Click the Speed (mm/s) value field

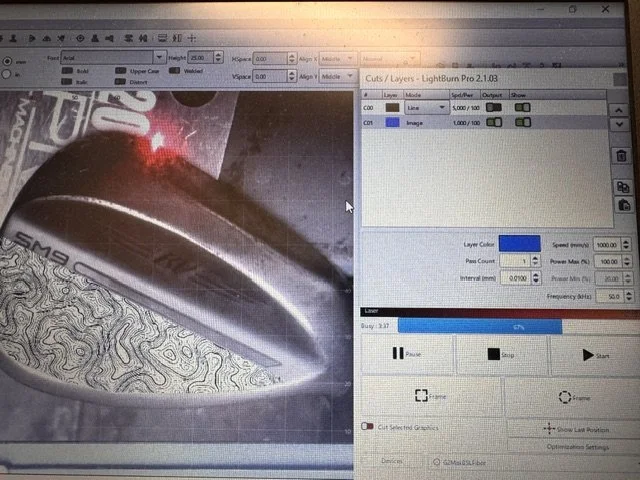click(607, 244)
